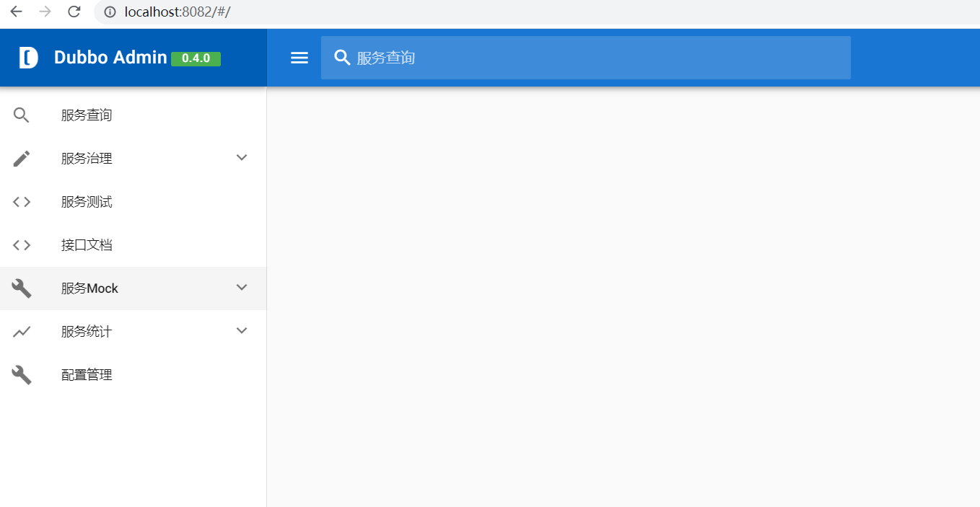Expand the 服务统计 chevron
This screenshot has height=507, width=980.
tap(242, 330)
